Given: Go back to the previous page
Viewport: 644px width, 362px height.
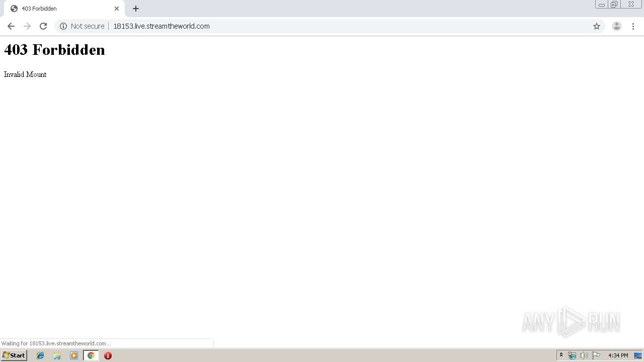Looking at the screenshot, I should 11,26.
